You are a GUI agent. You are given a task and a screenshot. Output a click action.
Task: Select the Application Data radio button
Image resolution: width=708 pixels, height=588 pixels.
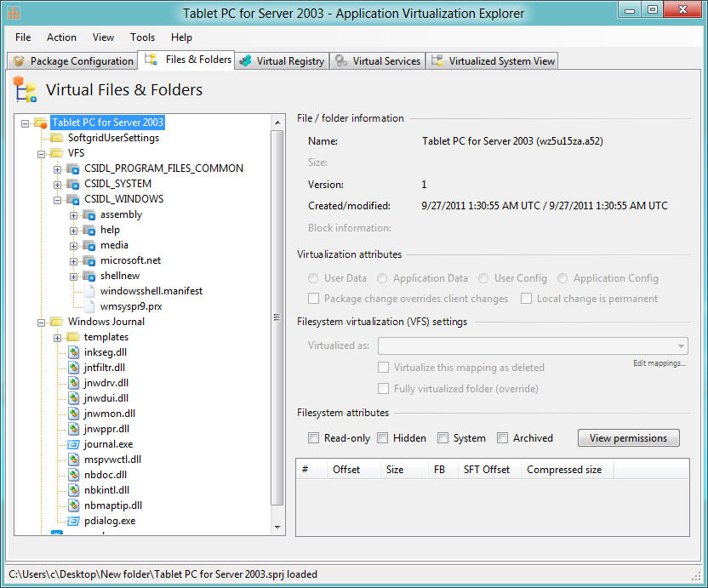[382, 278]
